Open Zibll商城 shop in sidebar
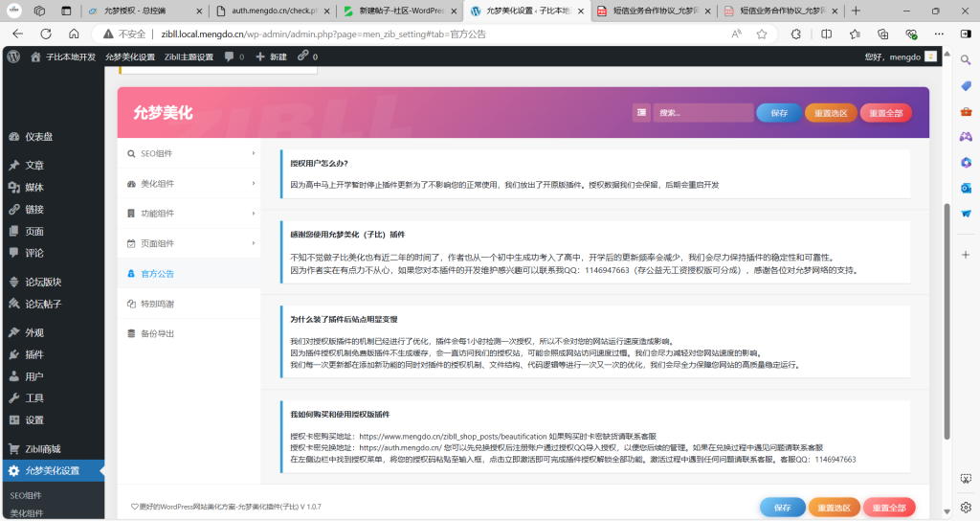This screenshot has width=980, height=521. (42, 448)
